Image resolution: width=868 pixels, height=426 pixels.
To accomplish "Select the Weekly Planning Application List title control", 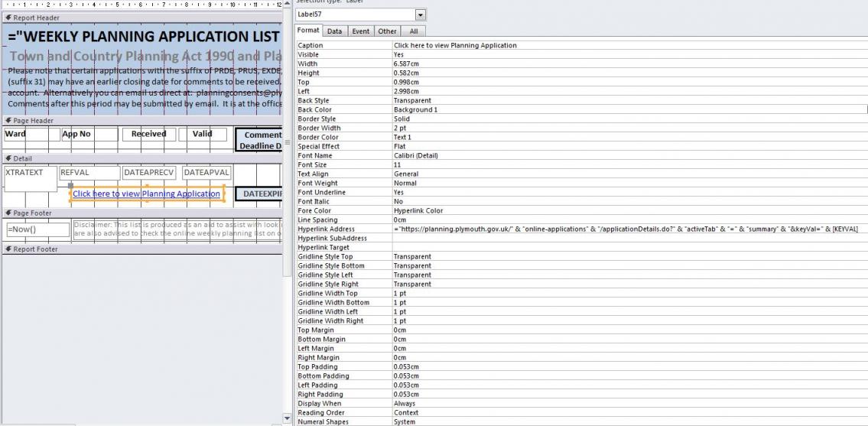I will (x=144, y=37).
